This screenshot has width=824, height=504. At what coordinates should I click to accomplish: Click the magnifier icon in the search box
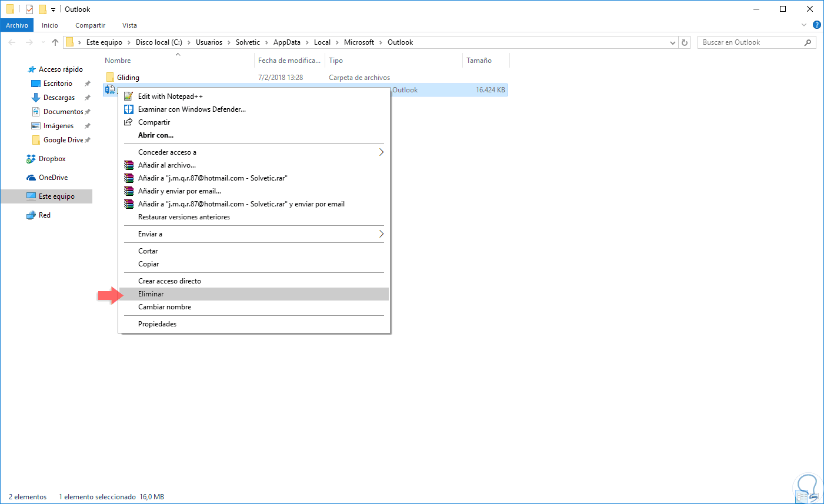click(808, 42)
